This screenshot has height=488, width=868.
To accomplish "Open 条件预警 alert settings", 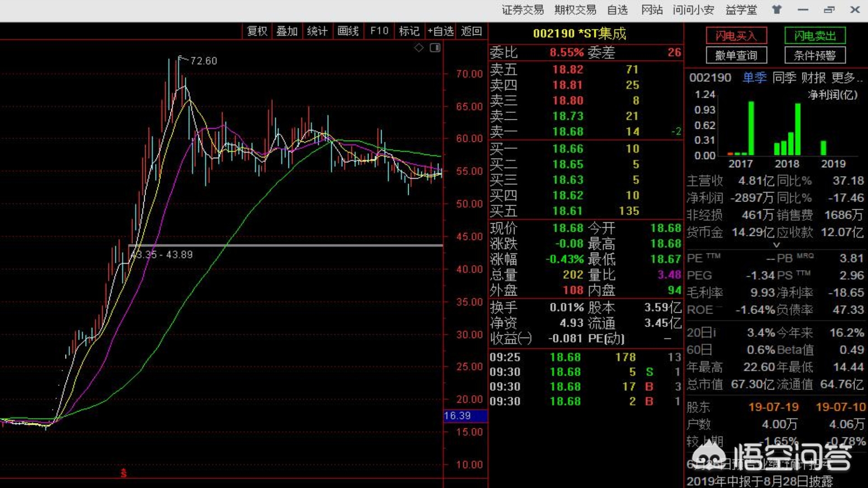I will [x=815, y=56].
